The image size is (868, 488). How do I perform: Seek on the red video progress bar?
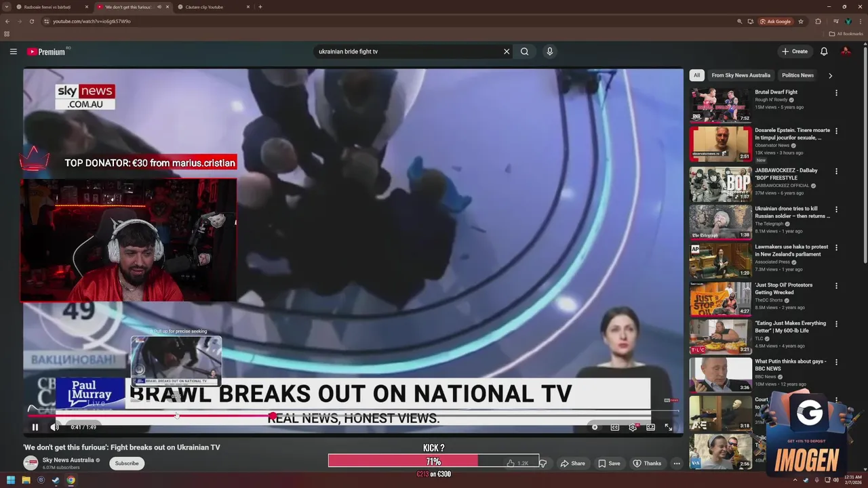tap(353, 415)
